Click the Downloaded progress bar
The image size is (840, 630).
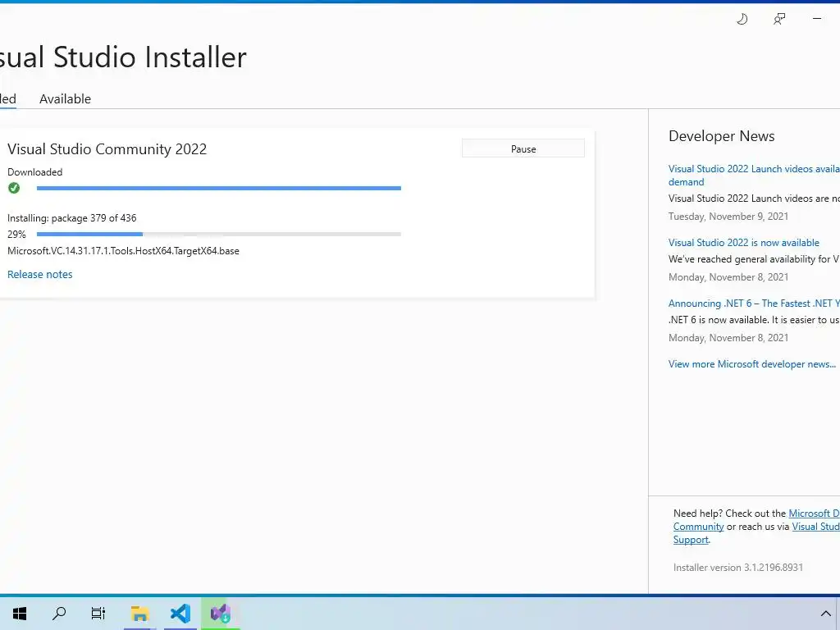(218, 188)
